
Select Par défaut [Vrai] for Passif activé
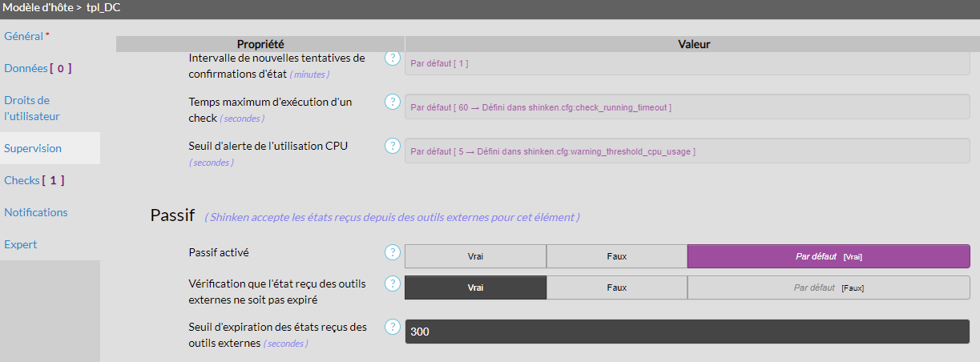828,256
